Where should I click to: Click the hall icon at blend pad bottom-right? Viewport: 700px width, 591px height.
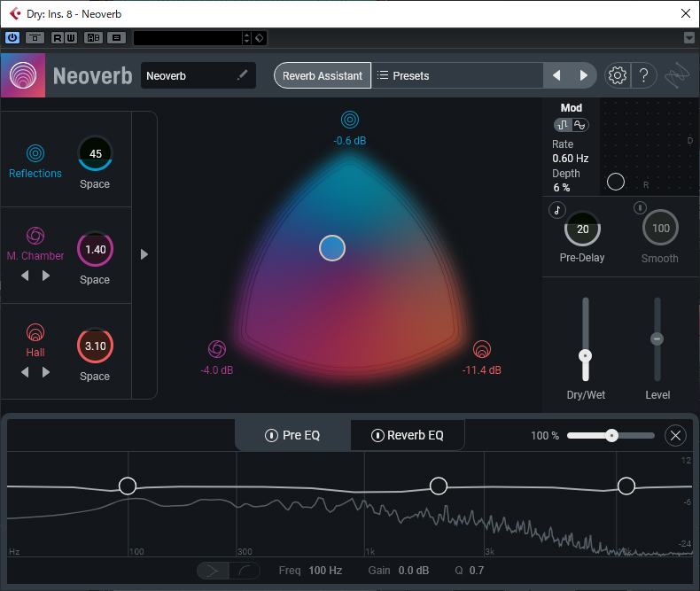[482, 349]
